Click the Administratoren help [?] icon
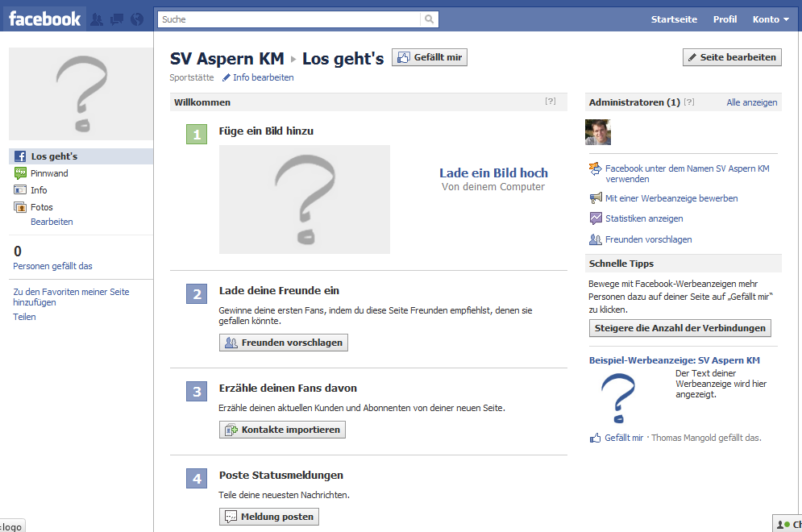This screenshot has width=802, height=532. coord(689,102)
